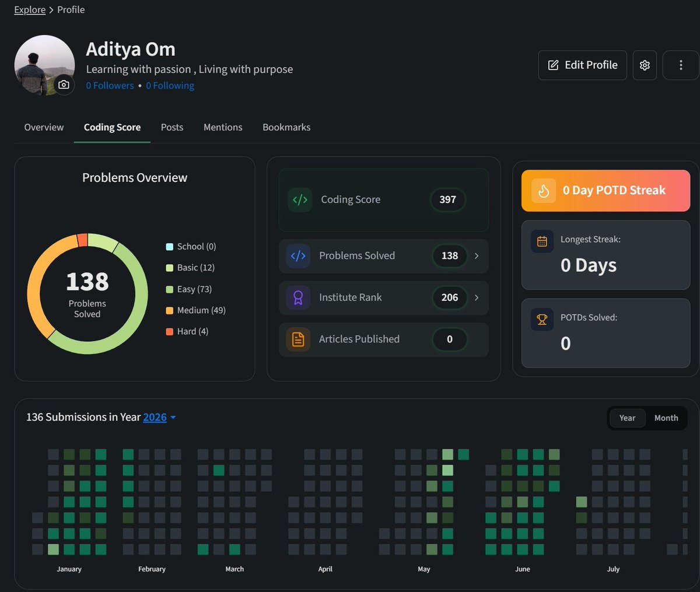Follow the Explore breadcrumb link

(x=30, y=9)
